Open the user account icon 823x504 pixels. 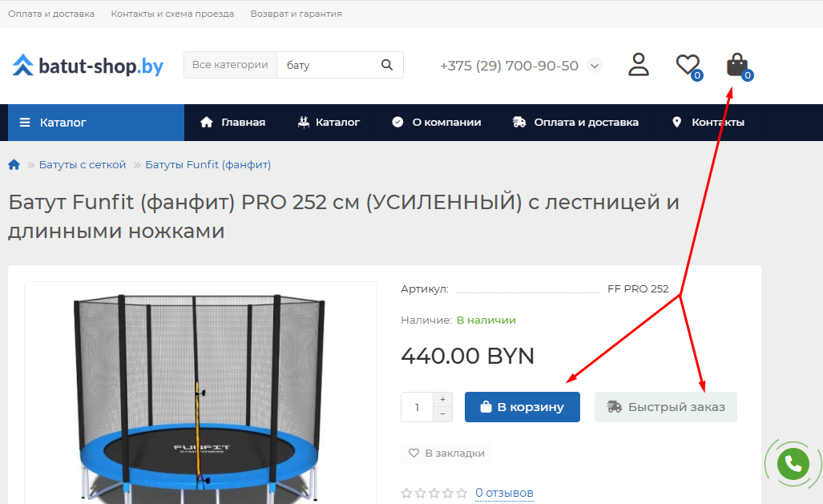pyautogui.click(x=638, y=65)
